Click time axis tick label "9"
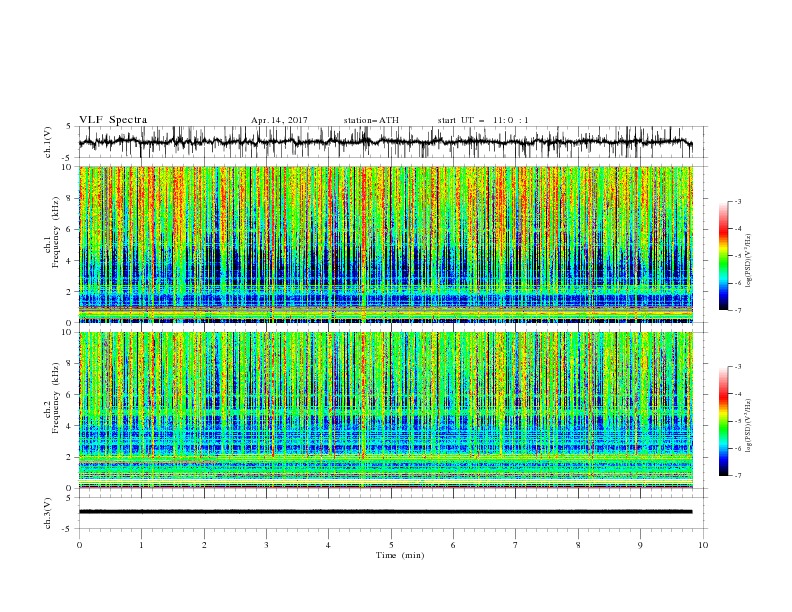The height and width of the screenshot is (612, 792). pos(640,545)
